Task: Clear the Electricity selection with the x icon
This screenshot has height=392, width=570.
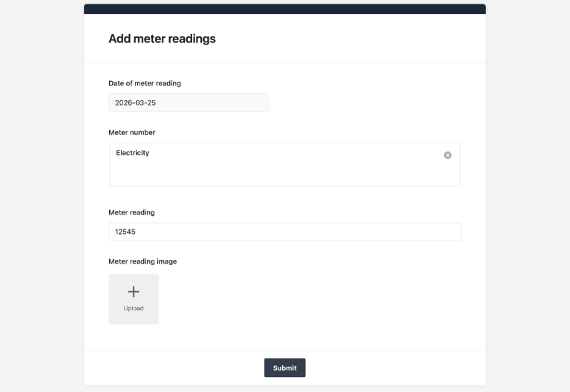Action: [448, 155]
